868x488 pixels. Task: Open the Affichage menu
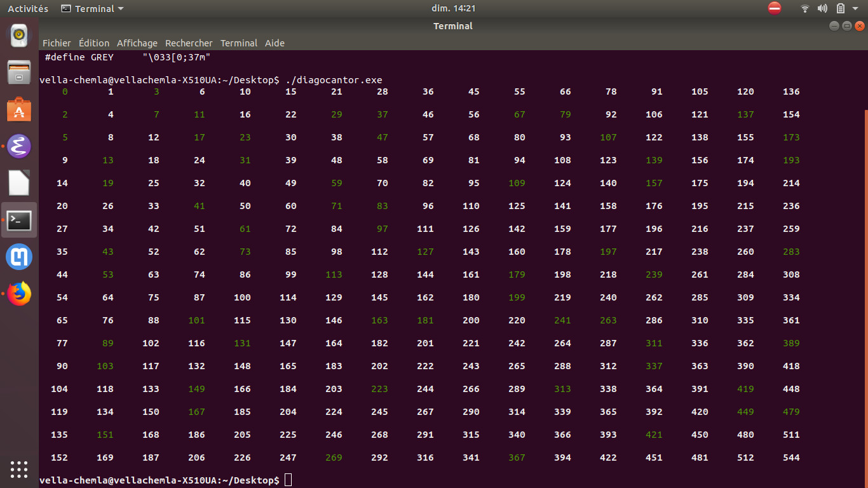pyautogui.click(x=137, y=43)
